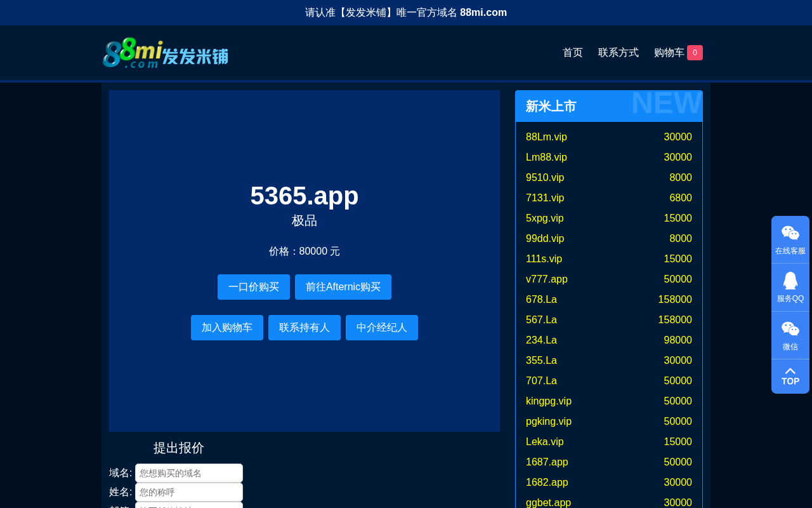Add domain with 加入购物车 button
This screenshot has width=812, height=508.
tap(227, 328)
